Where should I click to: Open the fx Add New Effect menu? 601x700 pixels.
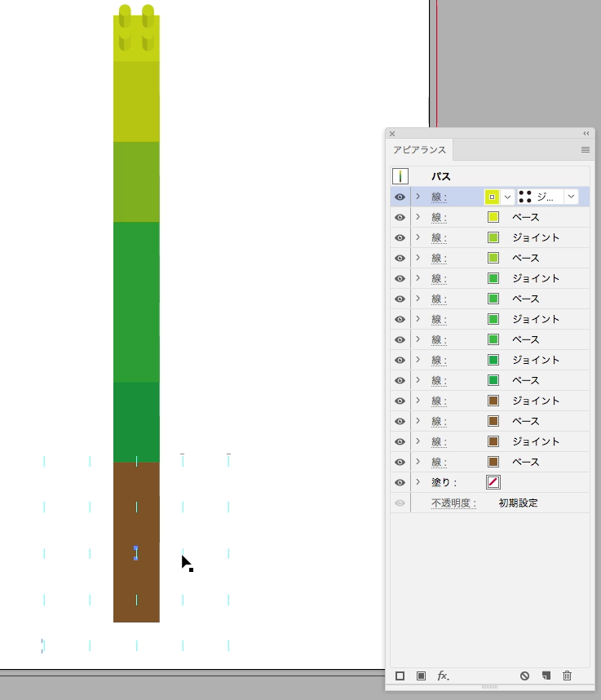click(443, 676)
